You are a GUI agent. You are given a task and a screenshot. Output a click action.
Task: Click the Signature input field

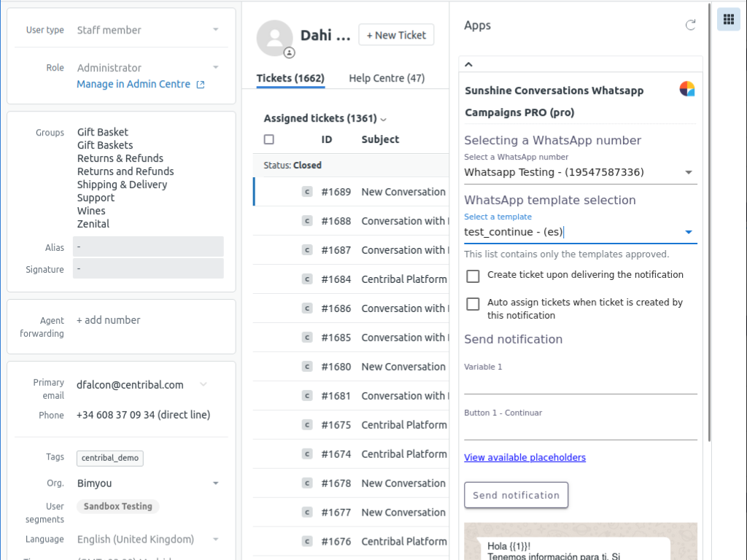pos(148,268)
